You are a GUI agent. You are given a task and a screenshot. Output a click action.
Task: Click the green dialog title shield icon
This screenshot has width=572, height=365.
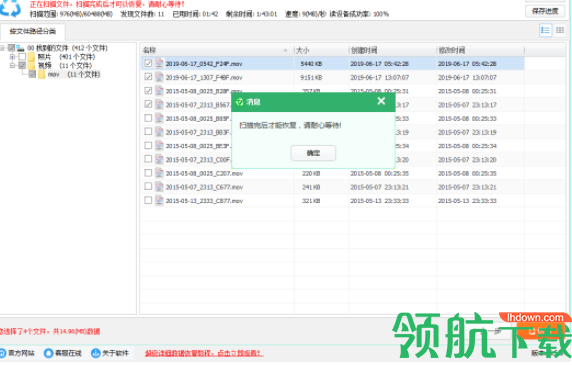[239, 102]
